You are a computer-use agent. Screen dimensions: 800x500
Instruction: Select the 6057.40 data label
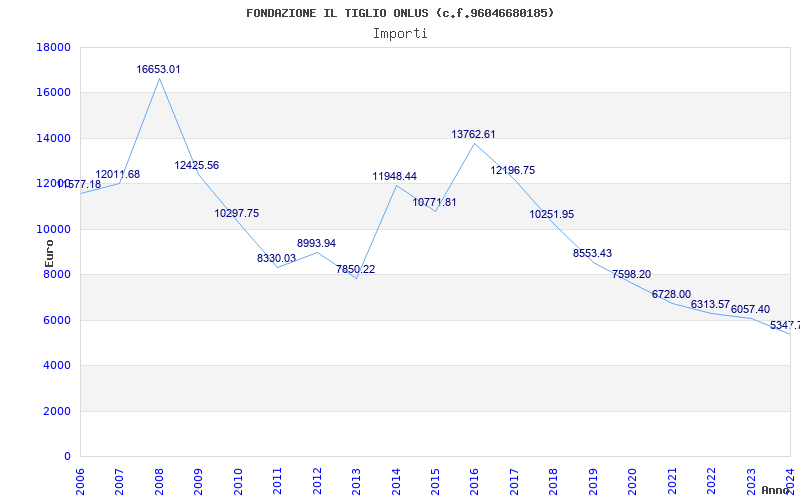click(x=751, y=310)
